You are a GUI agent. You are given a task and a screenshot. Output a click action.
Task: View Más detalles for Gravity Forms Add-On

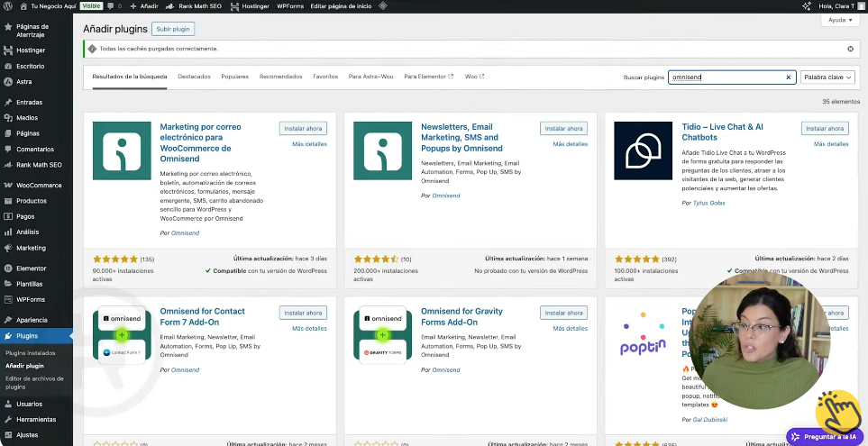coord(571,328)
